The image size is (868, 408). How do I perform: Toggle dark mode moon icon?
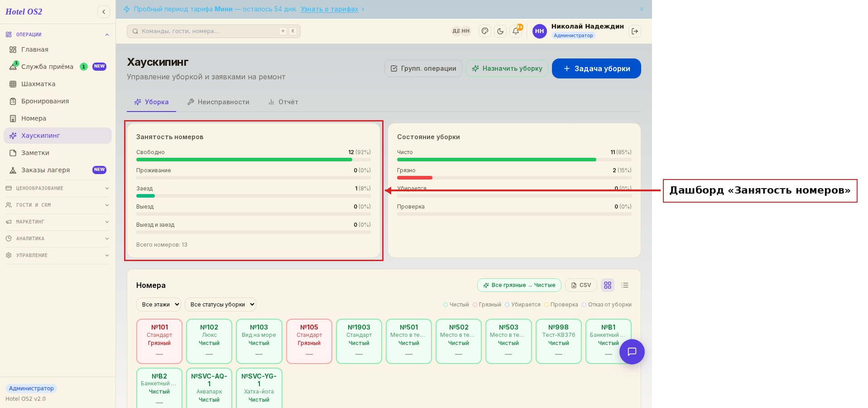click(x=500, y=31)
